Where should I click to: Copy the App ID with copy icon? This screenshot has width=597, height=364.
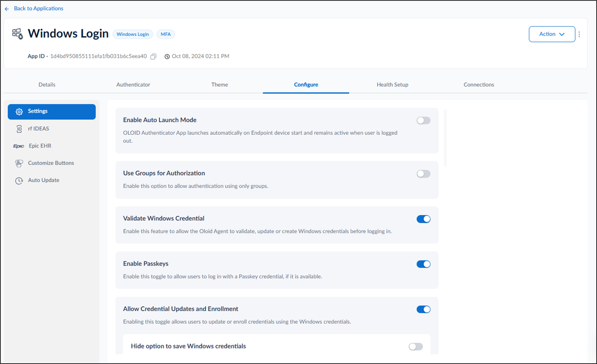click(x=153, y=56)
